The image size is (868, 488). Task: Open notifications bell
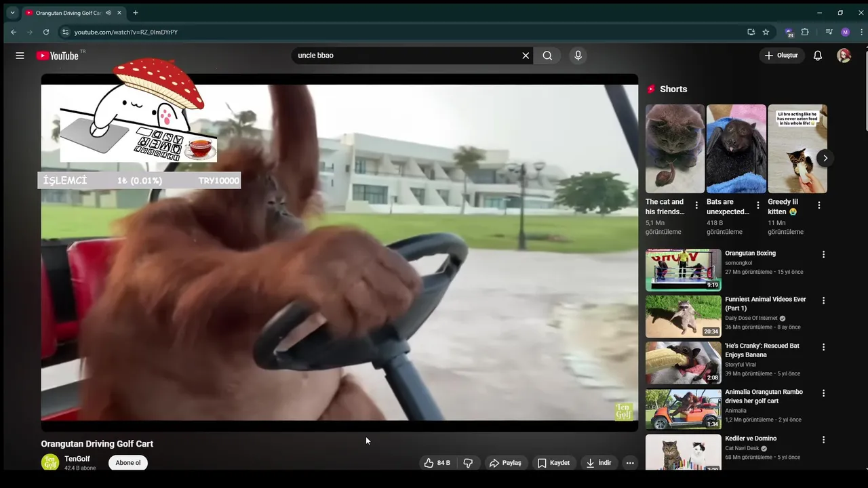click(818, 56)
